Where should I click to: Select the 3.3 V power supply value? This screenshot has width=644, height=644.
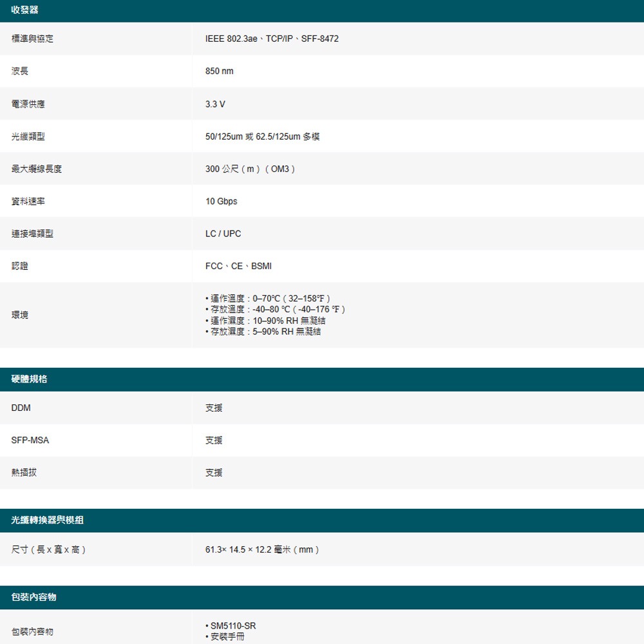[x=215, y=104]
